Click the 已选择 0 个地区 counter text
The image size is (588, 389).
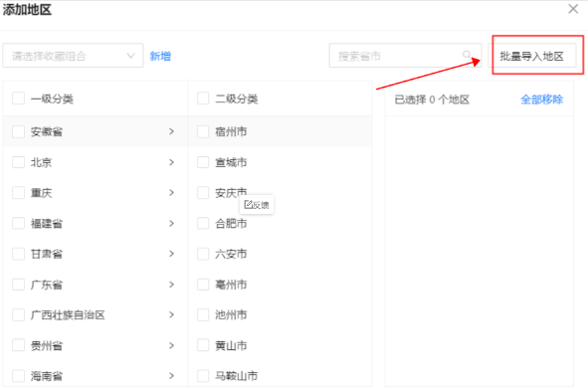coord(432,99)
